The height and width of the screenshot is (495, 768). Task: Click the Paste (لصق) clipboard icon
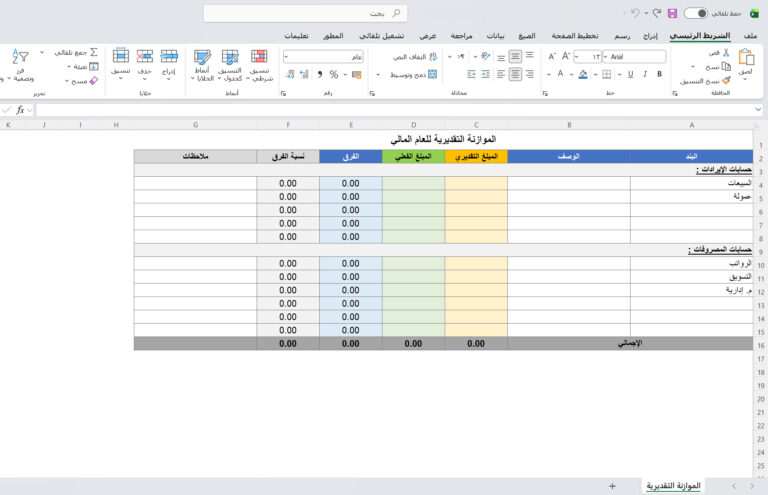pos(746,62)
